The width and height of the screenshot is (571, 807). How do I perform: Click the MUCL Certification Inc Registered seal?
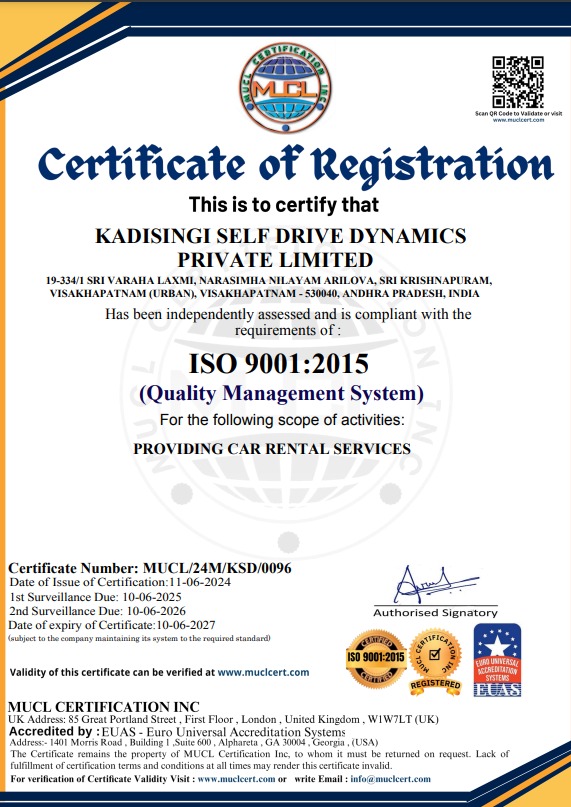tap(435, 662)
